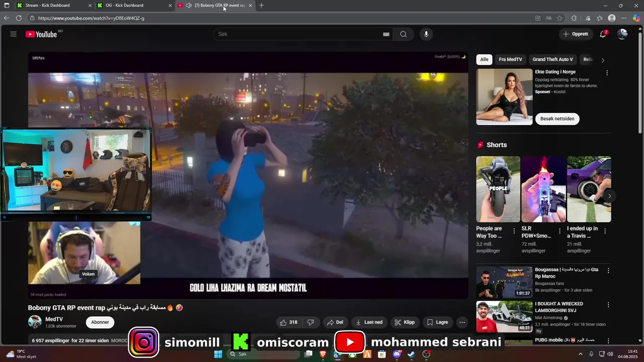This screenshot has width=644, height=362.
Task: Click the Klipp clip button
Action: click(405, 322)
